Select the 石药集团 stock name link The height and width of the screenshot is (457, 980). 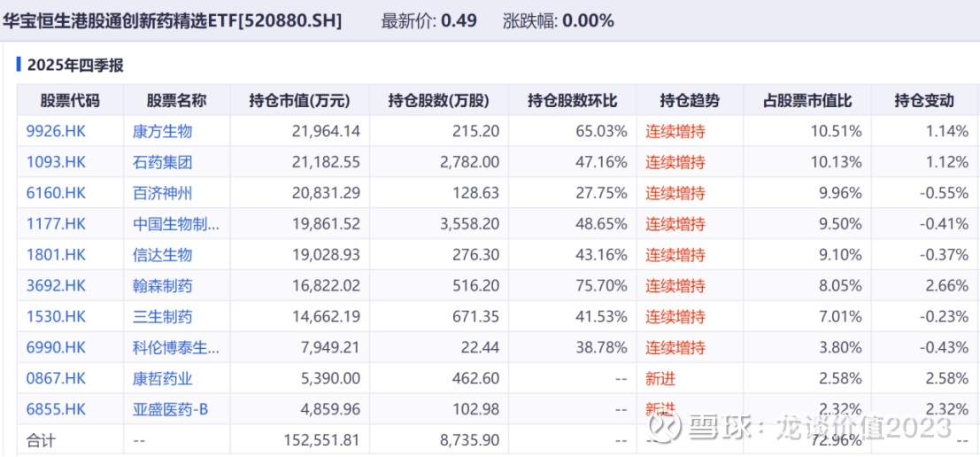pos(163,163)
